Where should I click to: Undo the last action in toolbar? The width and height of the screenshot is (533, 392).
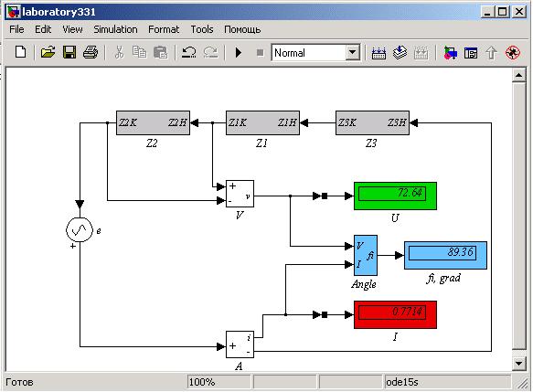pyautogui.click(x=188, y=53)
